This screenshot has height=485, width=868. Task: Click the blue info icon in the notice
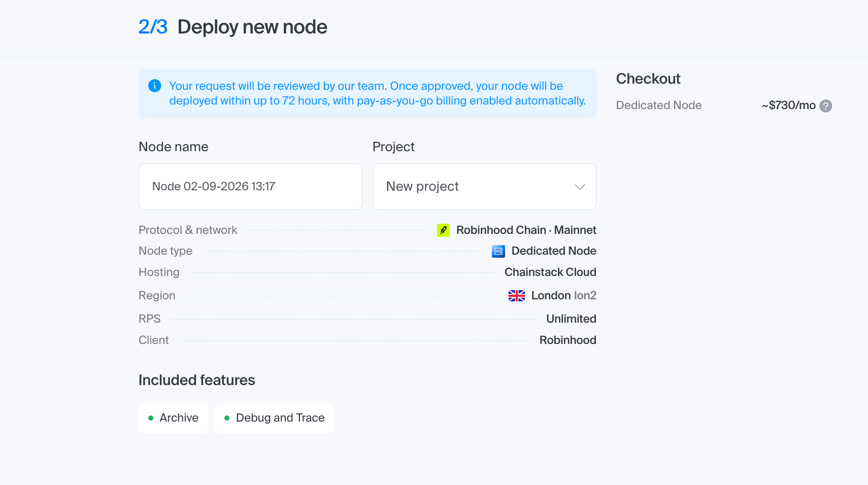(155, 86)
